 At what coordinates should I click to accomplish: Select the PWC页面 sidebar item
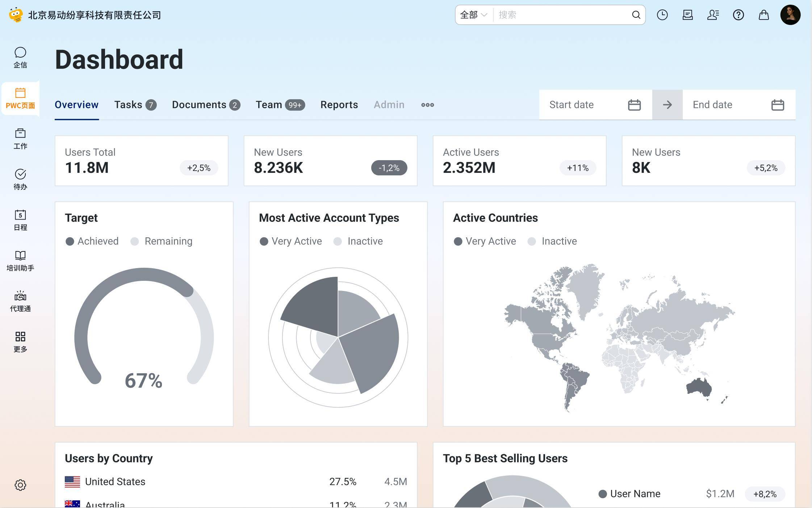20,99
